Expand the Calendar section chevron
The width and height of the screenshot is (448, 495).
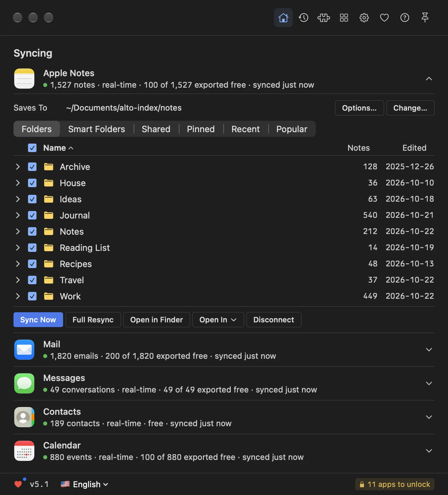coord(429,451)
